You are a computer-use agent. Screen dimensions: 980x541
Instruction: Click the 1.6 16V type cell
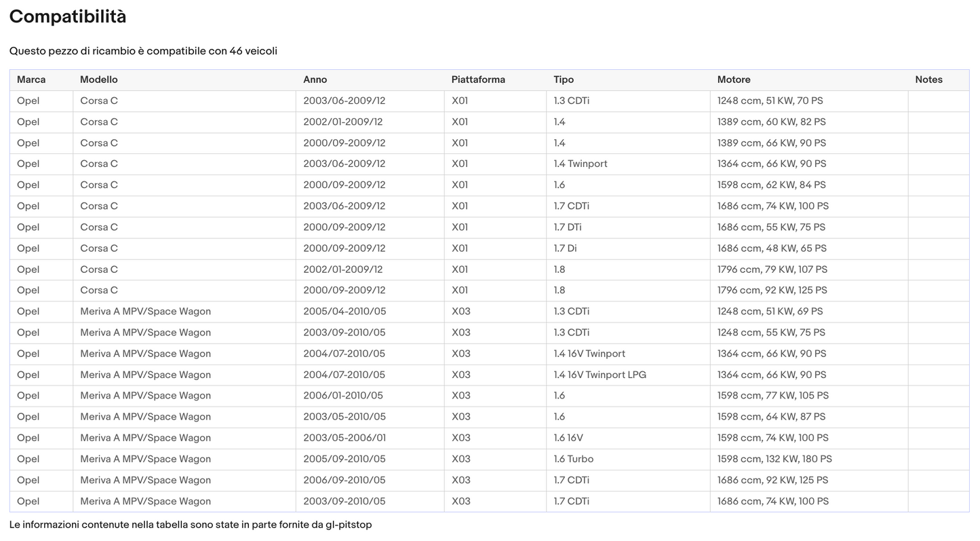tap(568, 438)
